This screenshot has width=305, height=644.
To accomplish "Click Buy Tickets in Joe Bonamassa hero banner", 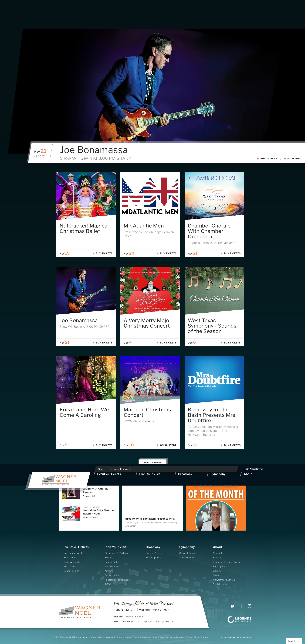I will tap(267, 158).
